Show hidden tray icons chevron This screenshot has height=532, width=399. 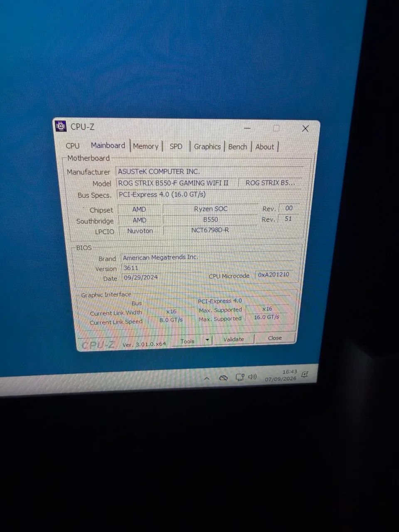207,379
